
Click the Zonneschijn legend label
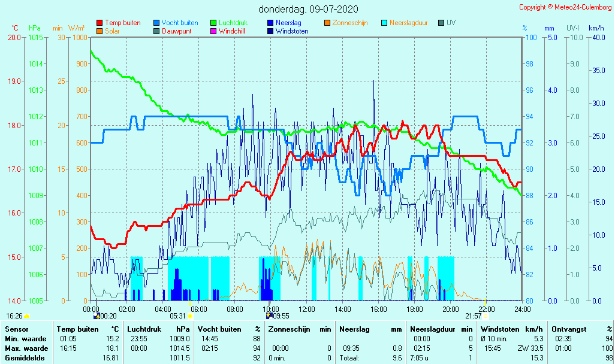pos(350,23)
